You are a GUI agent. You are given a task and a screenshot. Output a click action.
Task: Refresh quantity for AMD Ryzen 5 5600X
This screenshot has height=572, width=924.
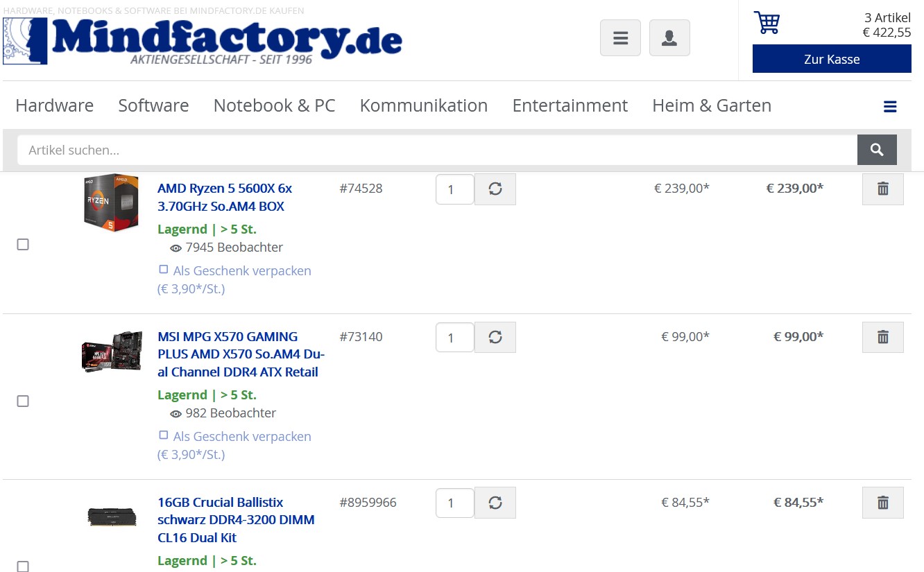tap(495, 189)
